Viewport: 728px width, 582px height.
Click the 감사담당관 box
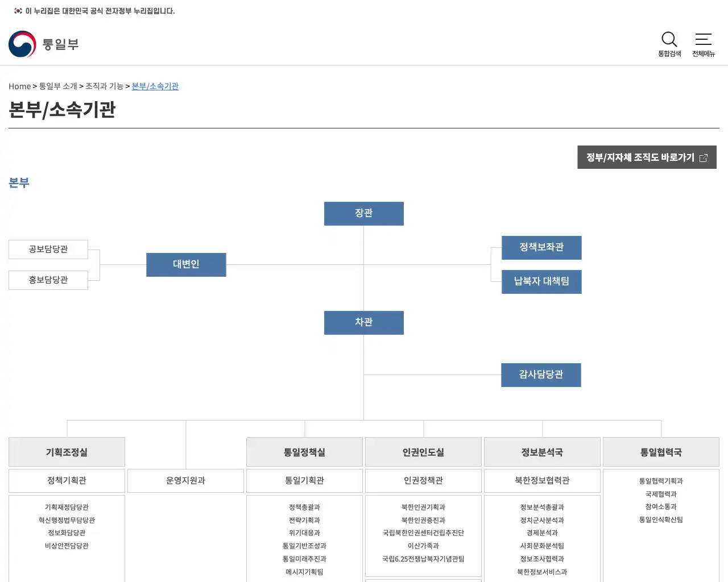pyautogui.click(x=541, y=375)
